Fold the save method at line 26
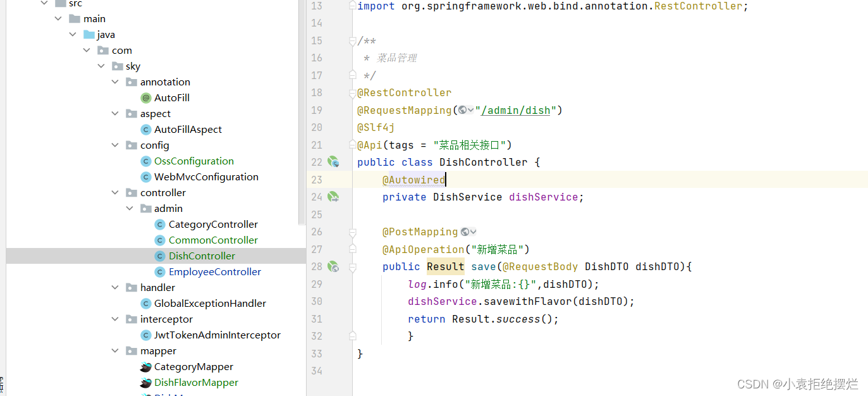Viewport: 868px width, 396px height. (353, 232)
